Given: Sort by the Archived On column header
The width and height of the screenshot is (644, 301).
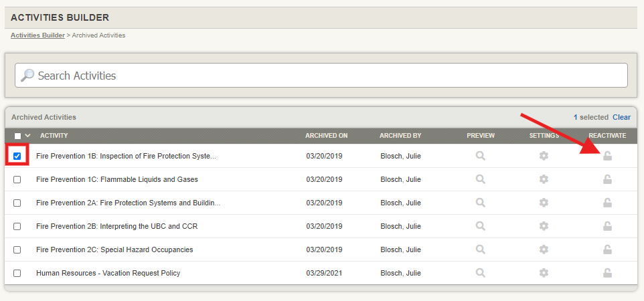Looking at the screenshot, I should pyautogui.click(x=326, y=136).
